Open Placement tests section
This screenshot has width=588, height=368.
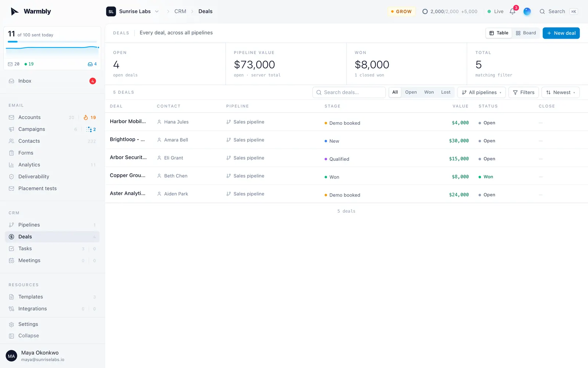[x=52, y=188]
